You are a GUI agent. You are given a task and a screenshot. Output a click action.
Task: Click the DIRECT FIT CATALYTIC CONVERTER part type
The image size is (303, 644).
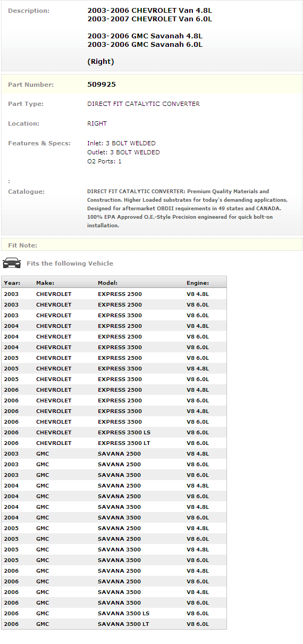coord(144,104)
